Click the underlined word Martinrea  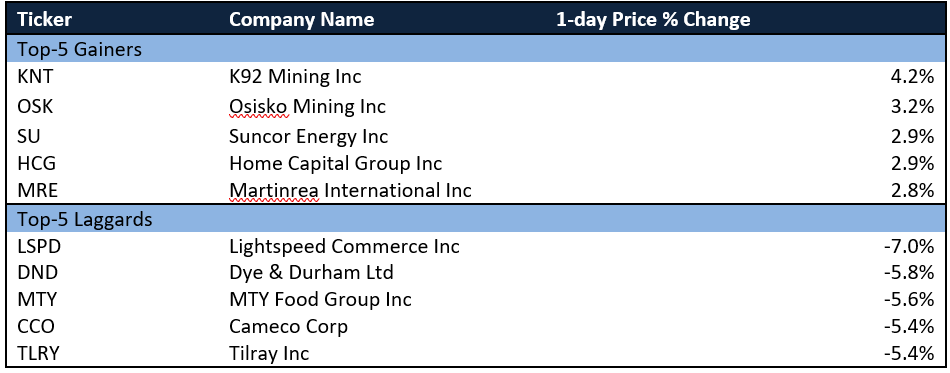click(274, 191)
